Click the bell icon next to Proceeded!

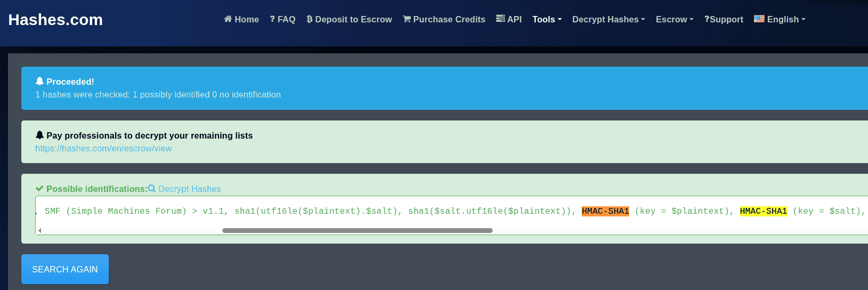(39, 82)
